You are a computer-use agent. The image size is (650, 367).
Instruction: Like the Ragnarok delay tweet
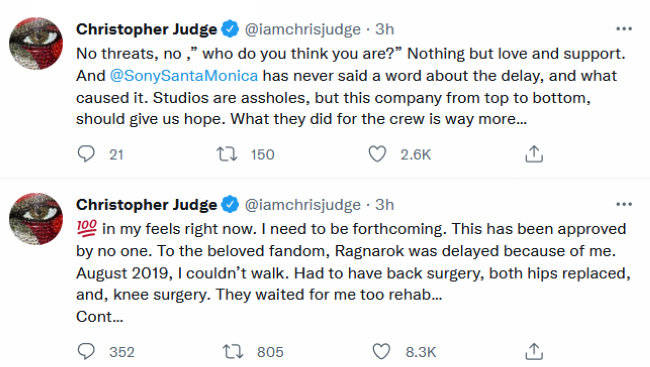click(381, 351)
